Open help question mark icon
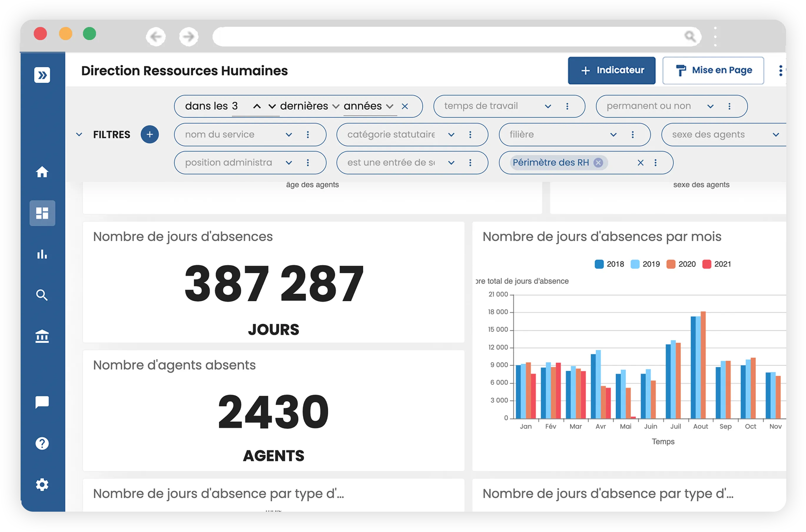 (x=42, y=443)
